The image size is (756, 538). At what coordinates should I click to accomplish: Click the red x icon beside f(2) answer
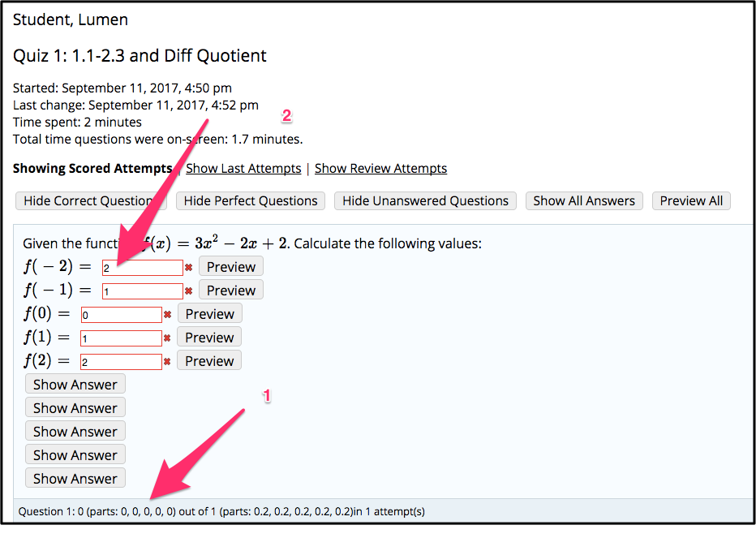click(x=167, y=361)
